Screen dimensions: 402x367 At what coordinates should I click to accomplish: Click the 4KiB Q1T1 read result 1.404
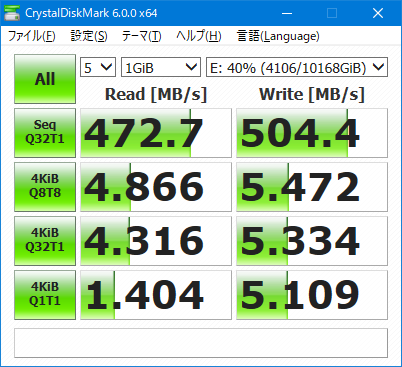click(x=156, y=295)
